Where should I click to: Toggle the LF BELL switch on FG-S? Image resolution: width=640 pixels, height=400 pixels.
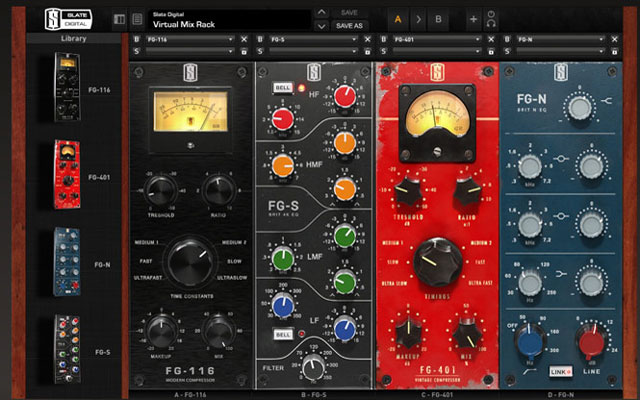283,334
